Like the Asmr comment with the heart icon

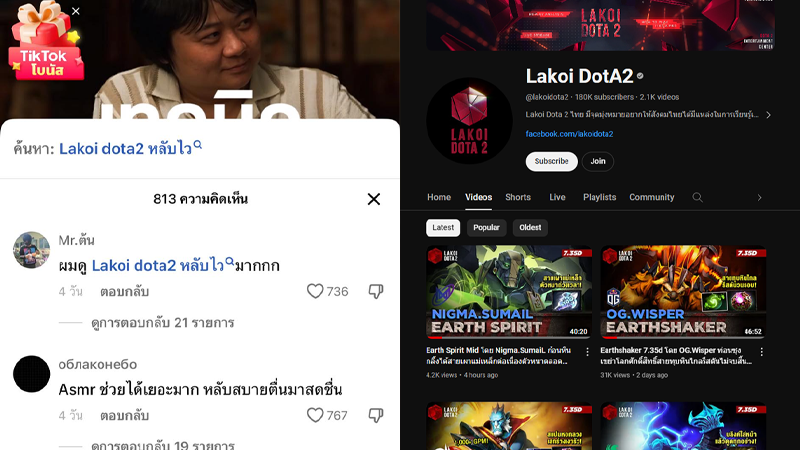pos(315,415)
